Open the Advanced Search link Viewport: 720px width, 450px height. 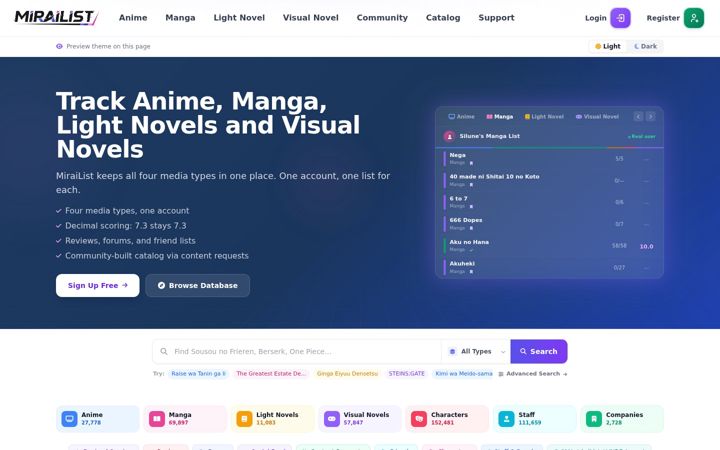tap(533, 374)
